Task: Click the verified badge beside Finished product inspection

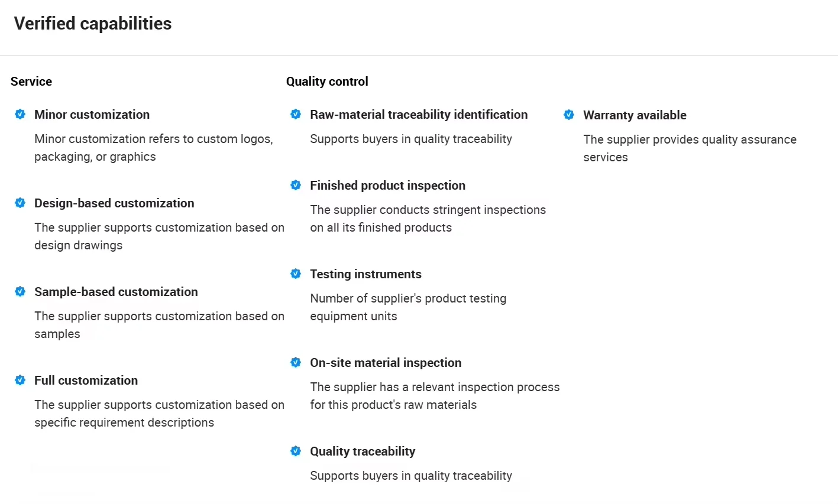Action: tap(296, 185)
